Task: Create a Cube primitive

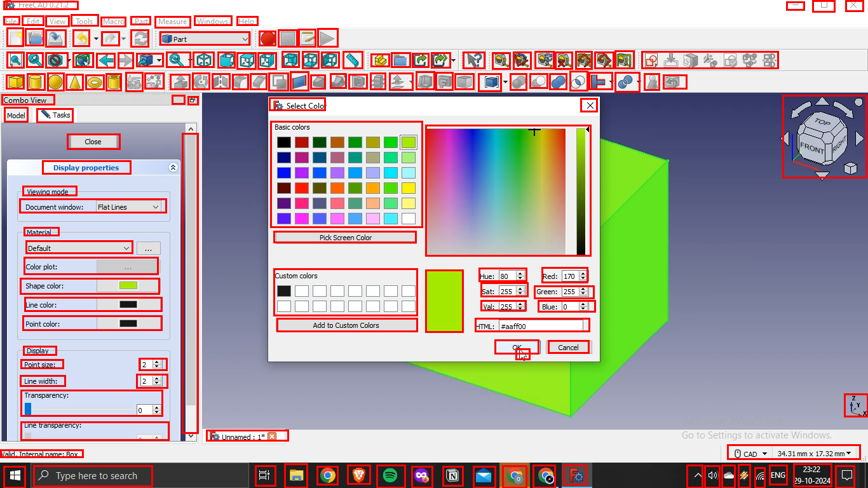Action: 15,81
